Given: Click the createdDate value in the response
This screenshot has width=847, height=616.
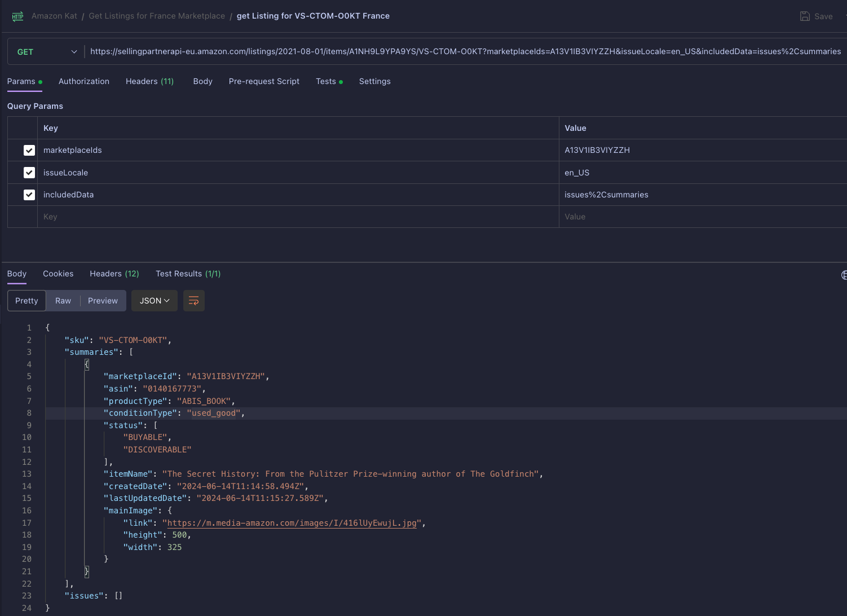Looking at the screenshot, I should click(240, 486).
